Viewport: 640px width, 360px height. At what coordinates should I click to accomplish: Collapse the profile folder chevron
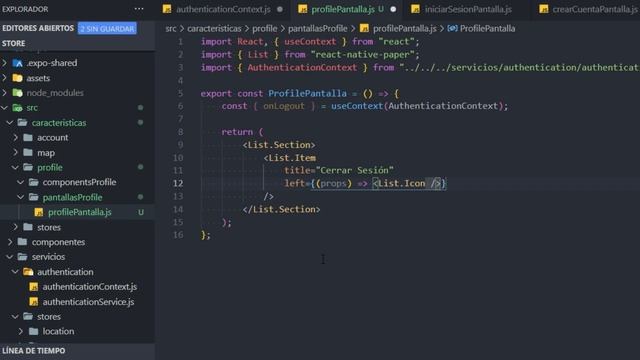coord(16,167)
